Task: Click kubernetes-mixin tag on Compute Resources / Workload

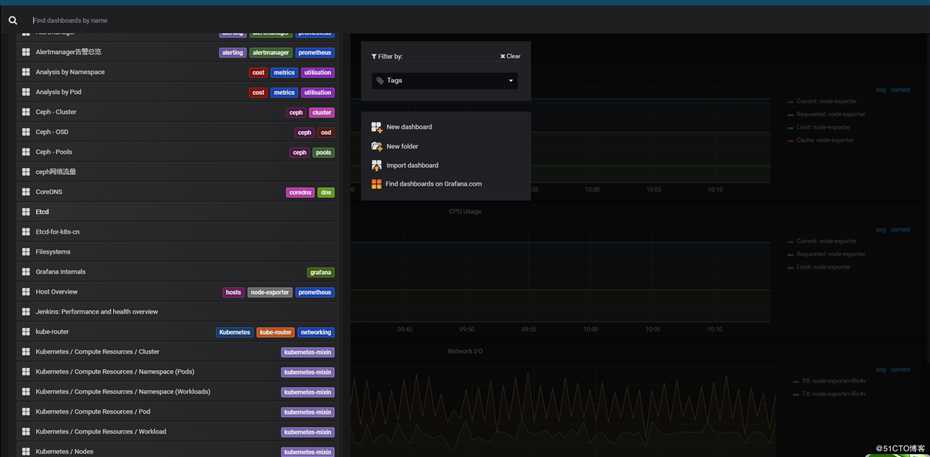Action: coord(308,433)
